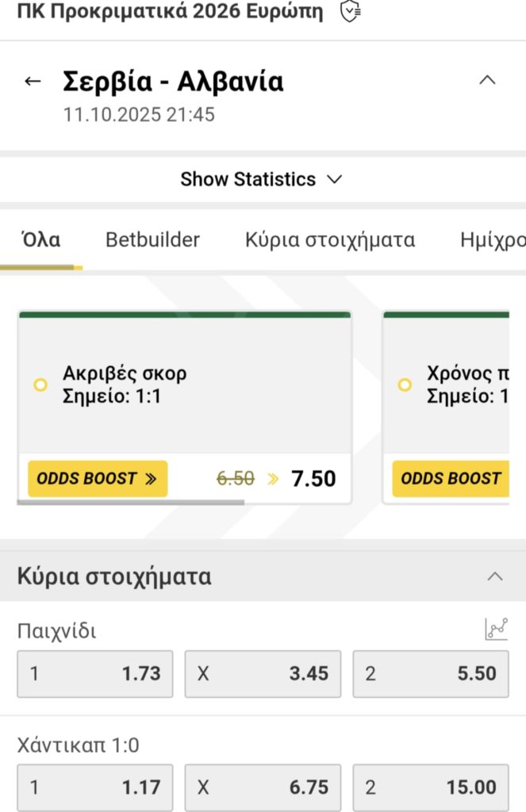Click the shield icon next to competition title
Image resolution: width=526 pixels, height=812 pixels.
pos(350,12)
